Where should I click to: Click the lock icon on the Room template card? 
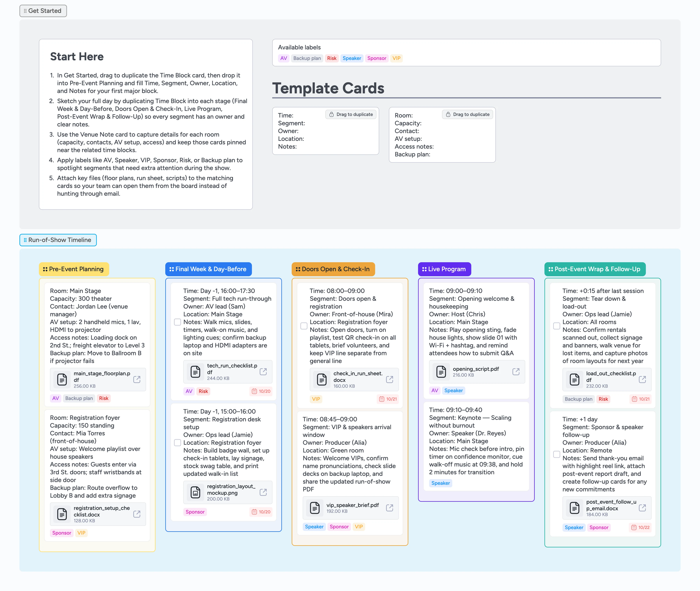point(448,114)
